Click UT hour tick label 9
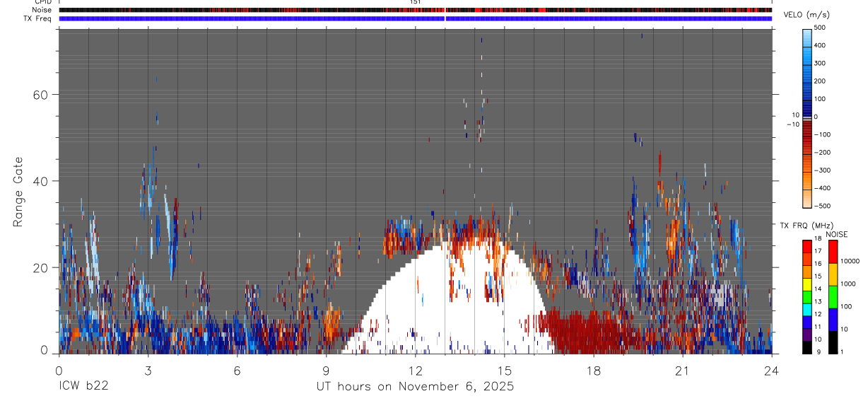868x401 pixels. point(326,370)
